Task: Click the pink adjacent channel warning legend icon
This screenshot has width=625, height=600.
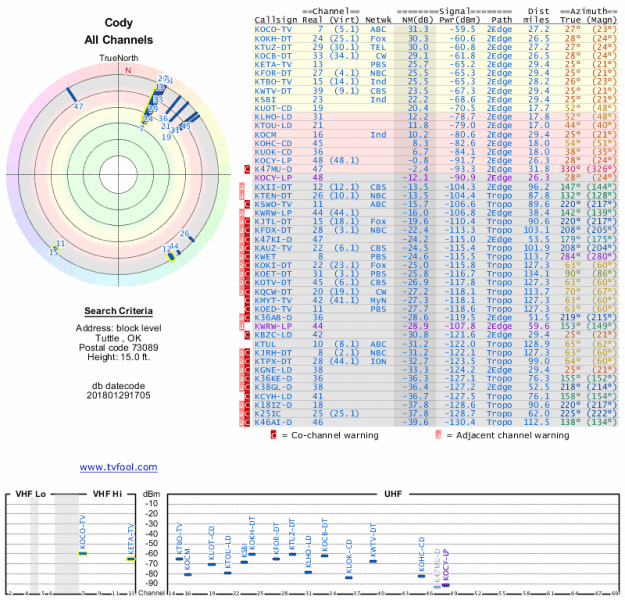Action: pos(438,435)
